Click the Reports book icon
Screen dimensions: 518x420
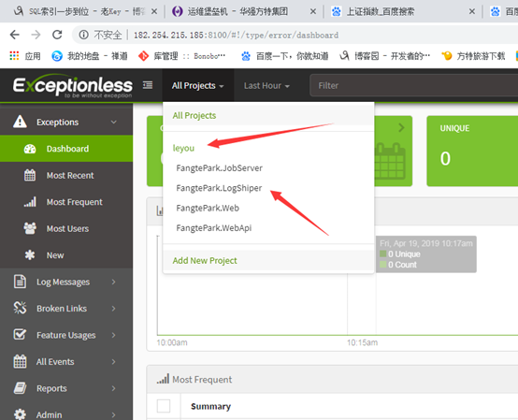click(x=20, y=388)
